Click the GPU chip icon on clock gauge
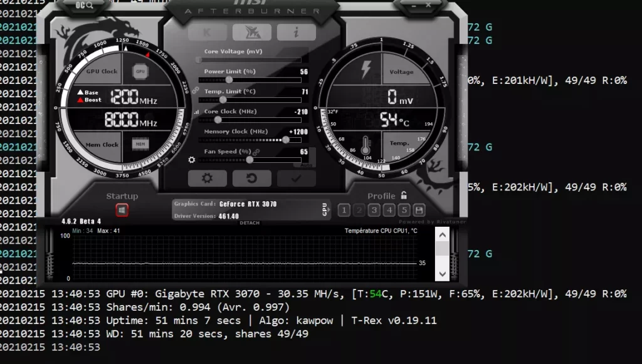Image resolution: width=642 pixels, height=364 pixels. click(140, 71)
